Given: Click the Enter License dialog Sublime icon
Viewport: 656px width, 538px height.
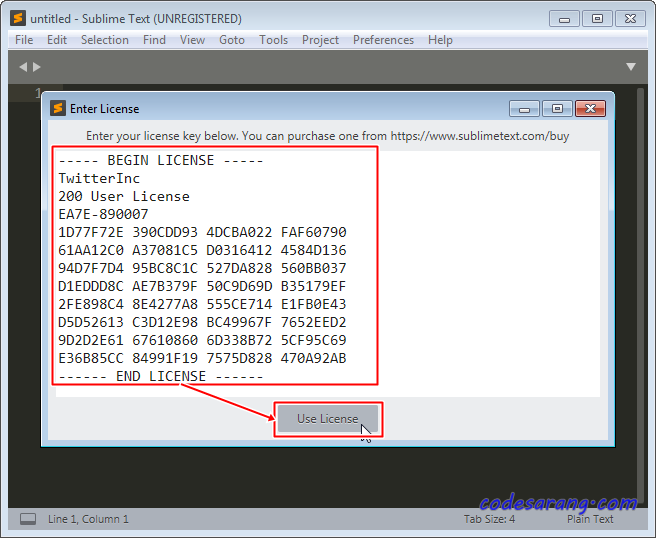Looking at the screenshot, I should tap(58, 108).
